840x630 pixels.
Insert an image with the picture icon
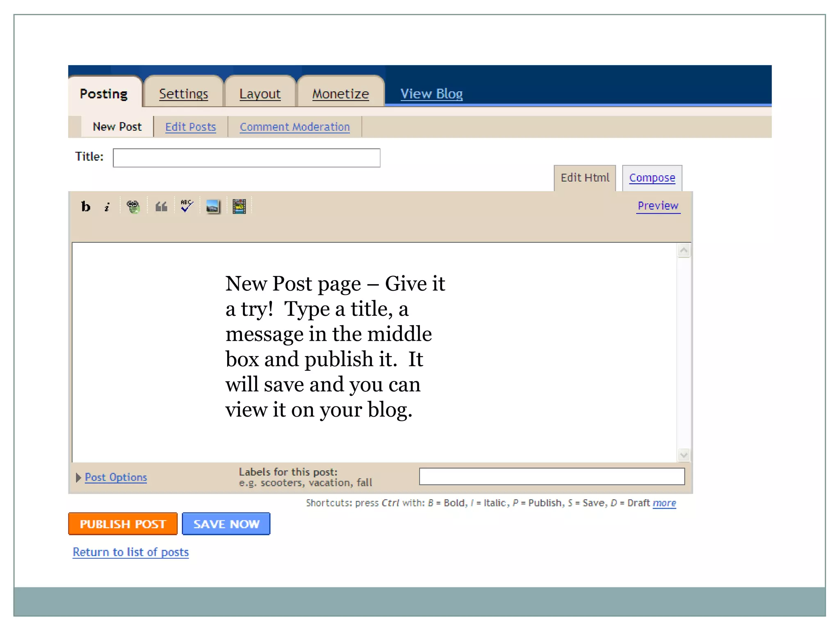pos(213,206)
